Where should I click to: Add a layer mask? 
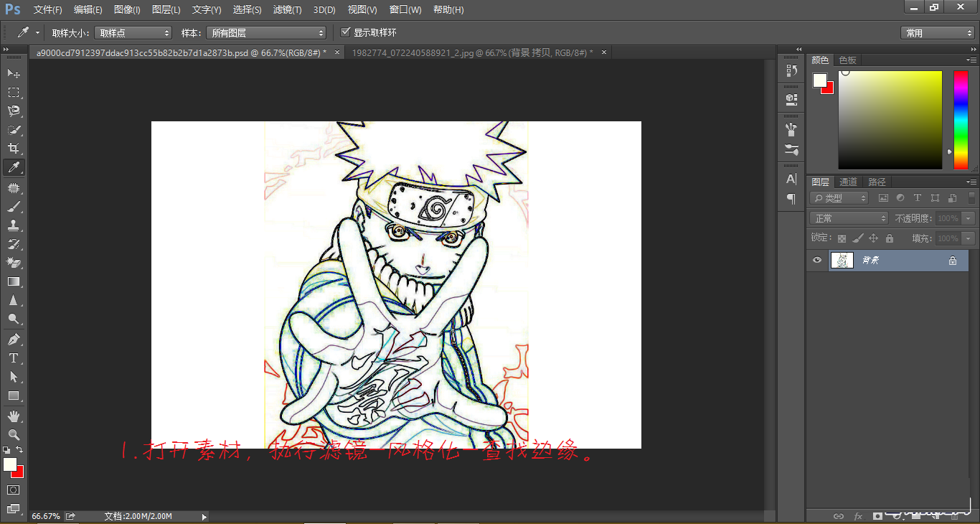(x=877, y=515)
